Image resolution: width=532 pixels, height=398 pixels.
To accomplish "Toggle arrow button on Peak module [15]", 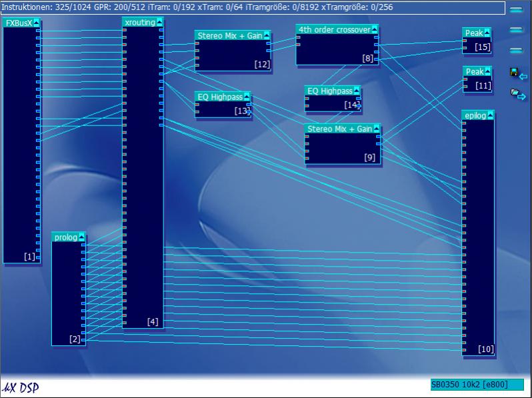I will [487, 33].
